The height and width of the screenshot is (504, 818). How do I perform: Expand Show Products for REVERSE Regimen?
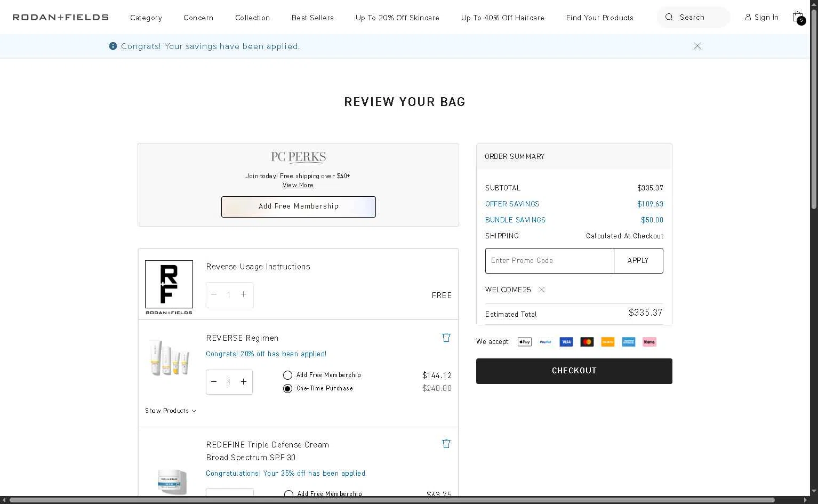[171, 411]
